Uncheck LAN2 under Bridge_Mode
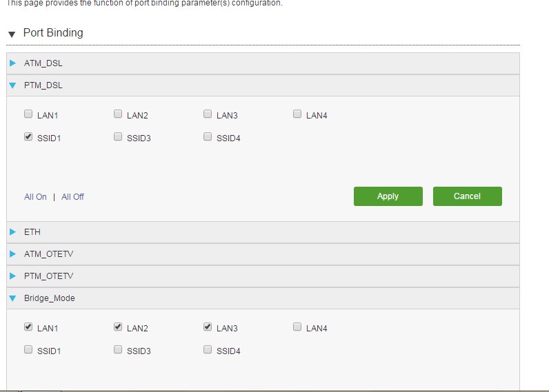The image size is (549, 392). click(x=118, y=327)
